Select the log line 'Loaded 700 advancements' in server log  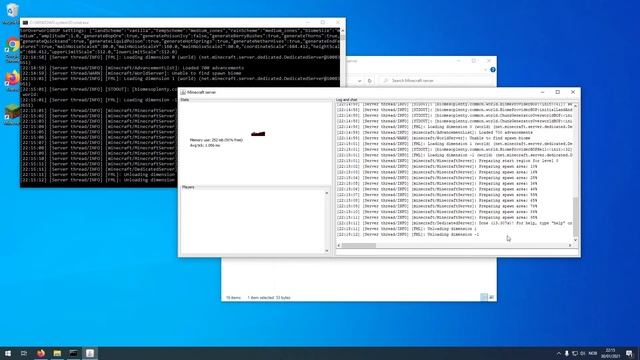coord(435,132)
